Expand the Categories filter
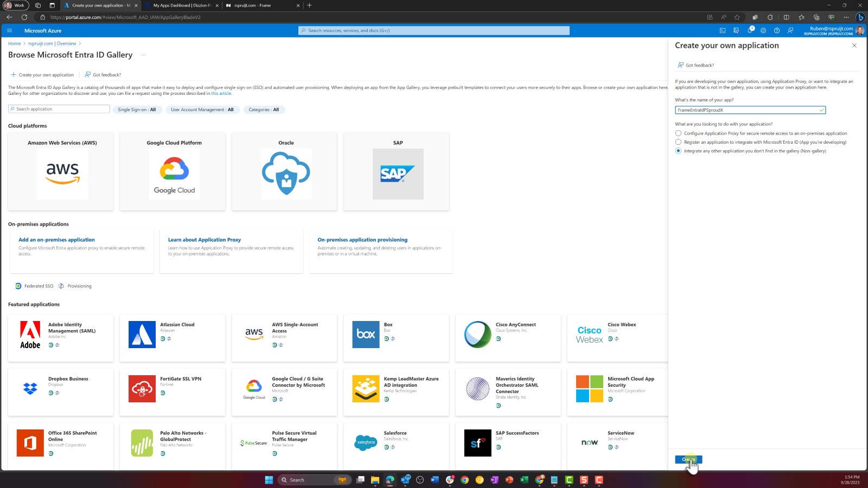Viewport: 868px width, 488px height. click(264, 110)
